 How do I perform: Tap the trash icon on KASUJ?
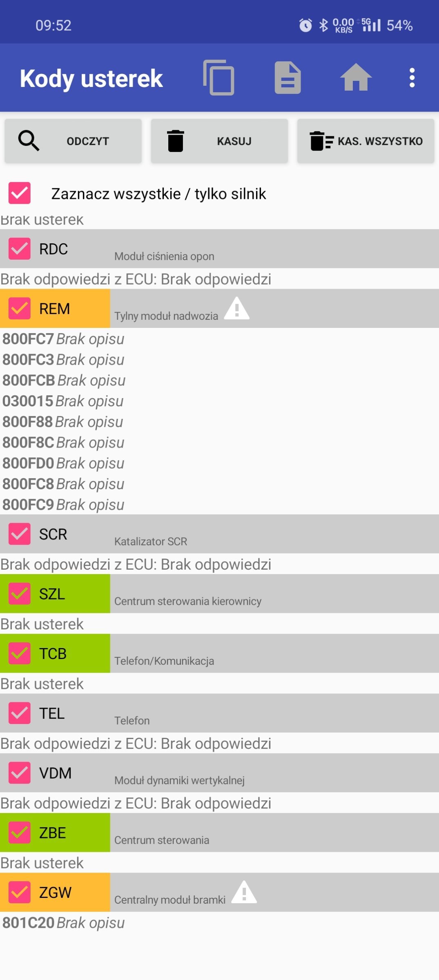tap(176, 141)
